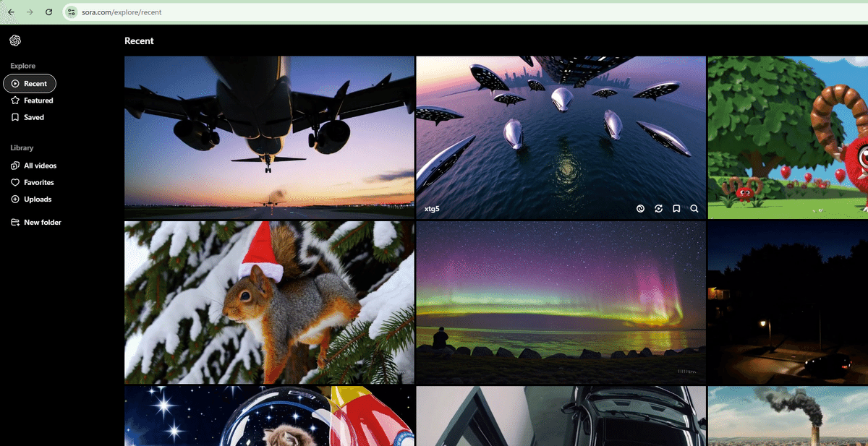The height and width of the screenshot is (446, 868).
Task: Open the airplane landing video thumbnail
Action: pos(269,137)
